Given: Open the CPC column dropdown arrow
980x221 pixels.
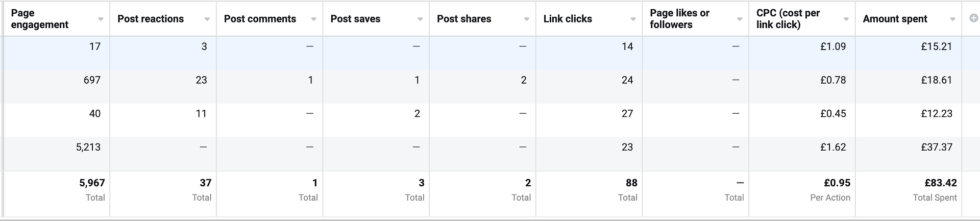Looking at the screenshot, I should click(x=846, y=19).
